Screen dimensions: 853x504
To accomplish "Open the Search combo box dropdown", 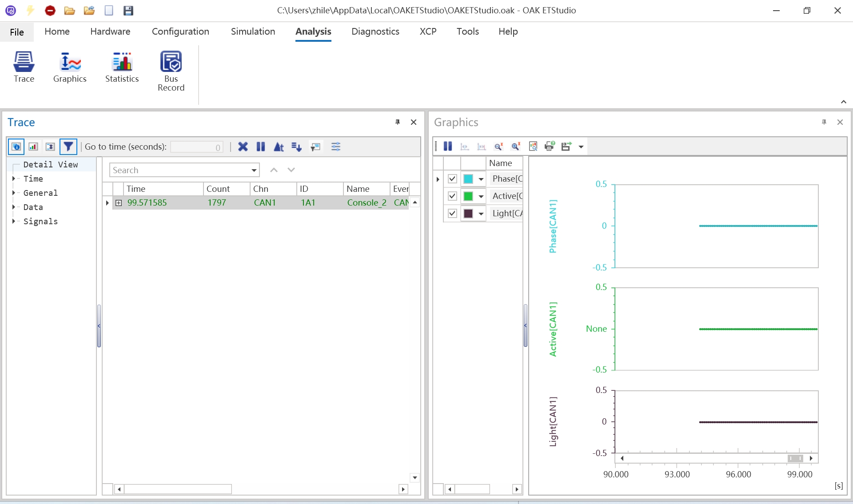I will tap(254, 170).
